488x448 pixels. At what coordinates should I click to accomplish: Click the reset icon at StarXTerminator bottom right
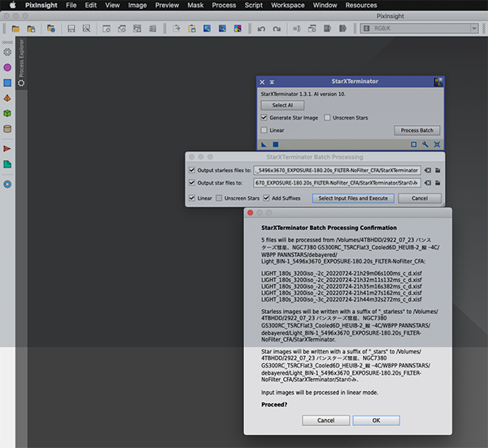point(437,145)
